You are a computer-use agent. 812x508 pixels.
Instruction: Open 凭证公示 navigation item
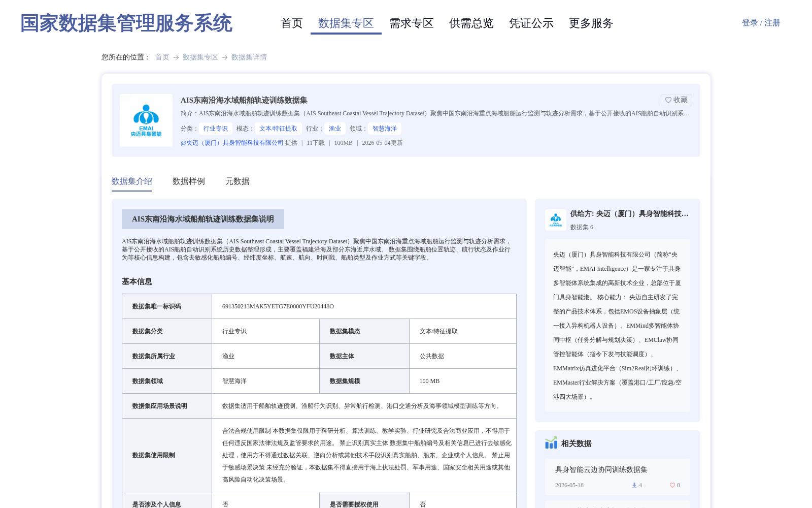click(531, 23)
